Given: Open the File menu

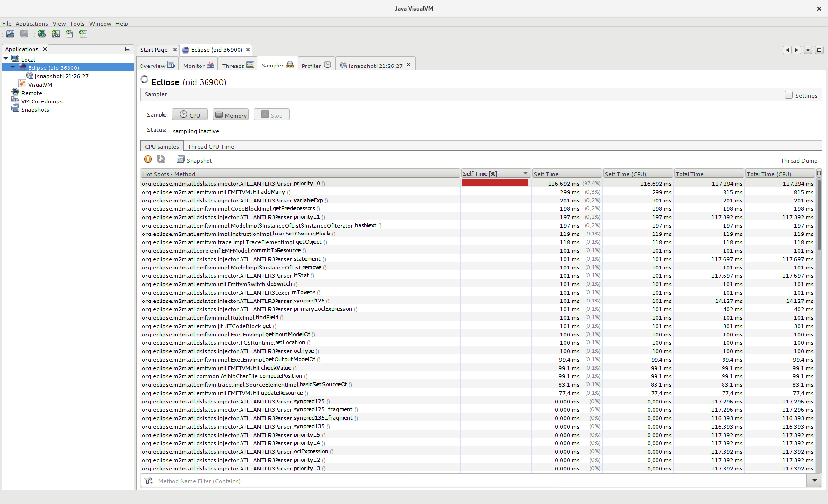Looking at the screenshot, I should tap(7, 24).
